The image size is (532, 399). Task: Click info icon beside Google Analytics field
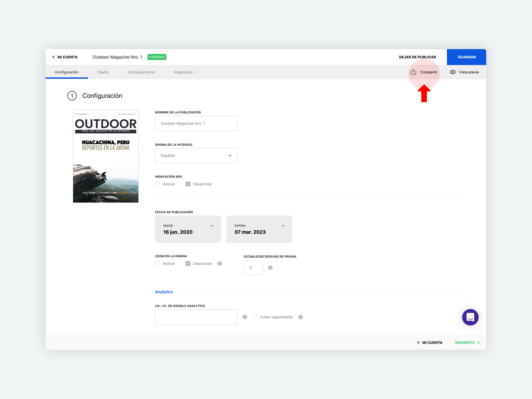[245, 317]
